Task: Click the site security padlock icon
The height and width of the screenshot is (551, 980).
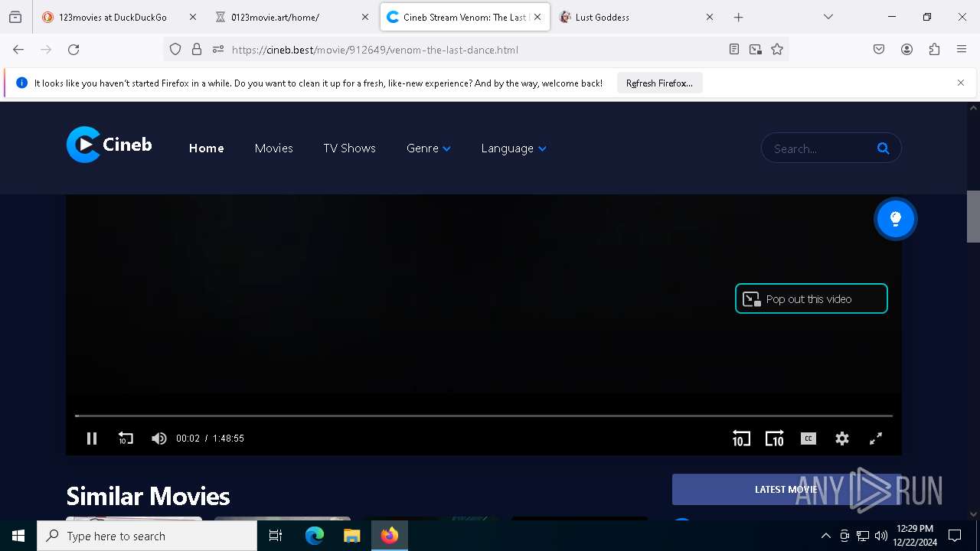Action: point(197,50)
